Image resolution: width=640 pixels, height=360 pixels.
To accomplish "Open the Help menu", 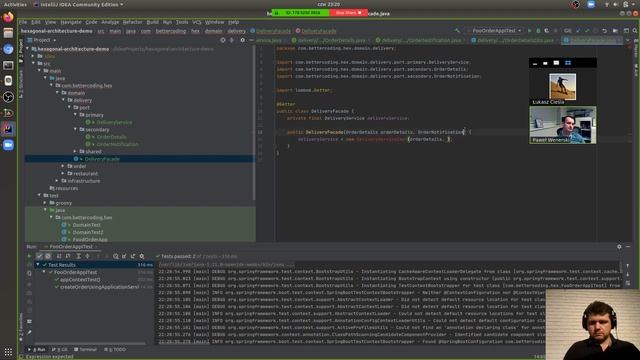I will coord(233,22).
